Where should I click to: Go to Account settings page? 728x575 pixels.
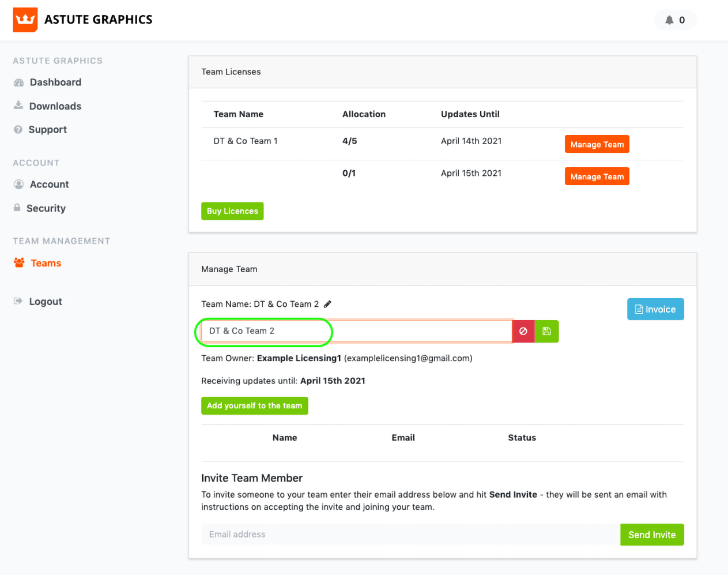point(49,185)
